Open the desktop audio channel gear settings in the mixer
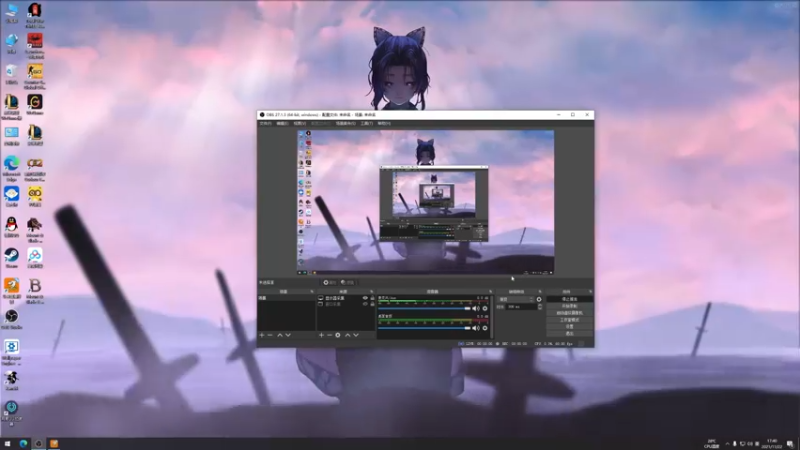This screenshot has width=800, height=450. (x=485, y=328)
